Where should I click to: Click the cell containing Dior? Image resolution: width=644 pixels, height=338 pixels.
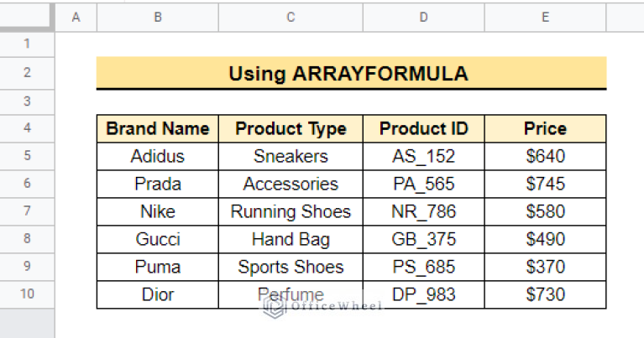pyautogui.click(x=158, y=294)
